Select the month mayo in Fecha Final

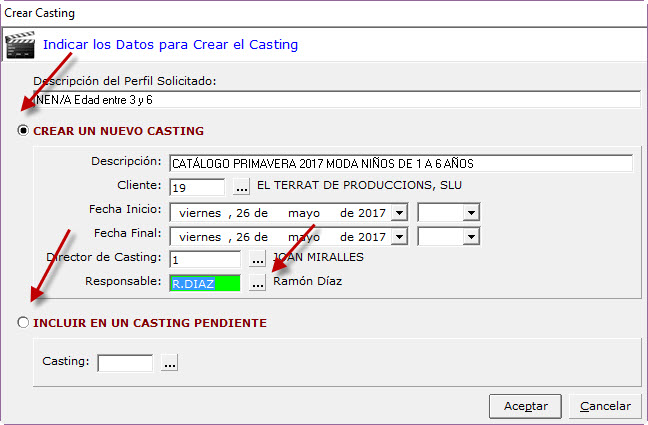point(304,237)
